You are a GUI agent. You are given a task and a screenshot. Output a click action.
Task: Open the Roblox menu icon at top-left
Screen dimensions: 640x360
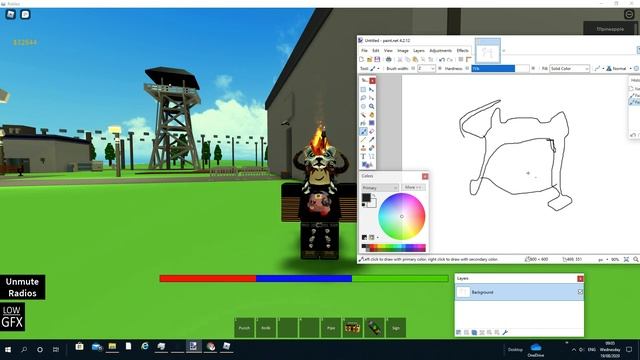11,14
